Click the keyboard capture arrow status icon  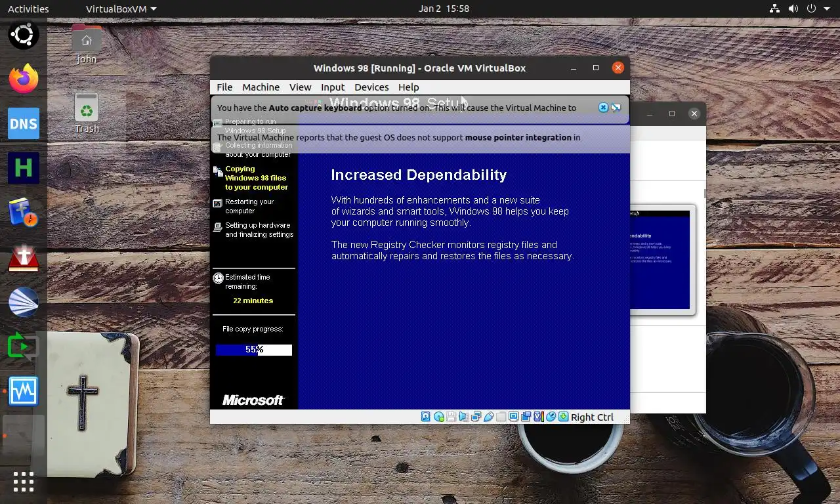tap(563, 417)
